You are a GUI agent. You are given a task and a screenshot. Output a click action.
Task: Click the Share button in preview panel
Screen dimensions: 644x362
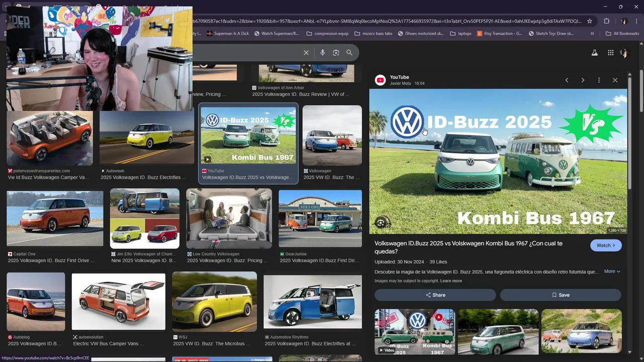tap(435, 295)
